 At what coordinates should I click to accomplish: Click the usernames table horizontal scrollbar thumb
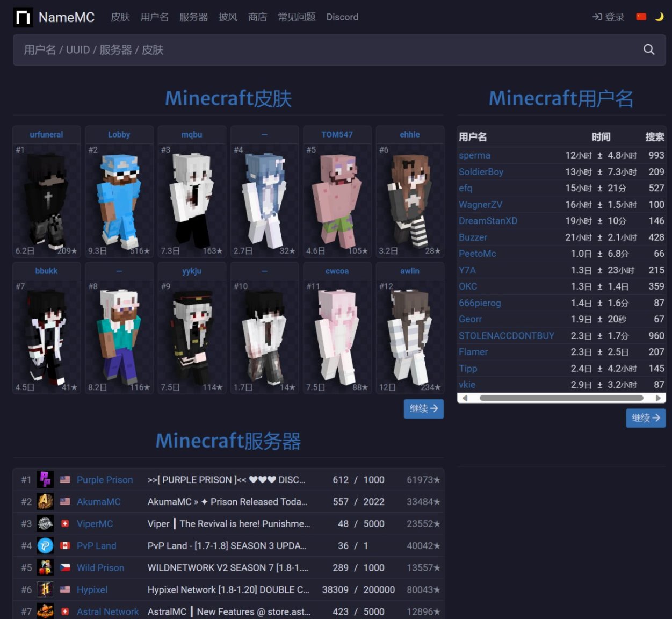[561, 398]
